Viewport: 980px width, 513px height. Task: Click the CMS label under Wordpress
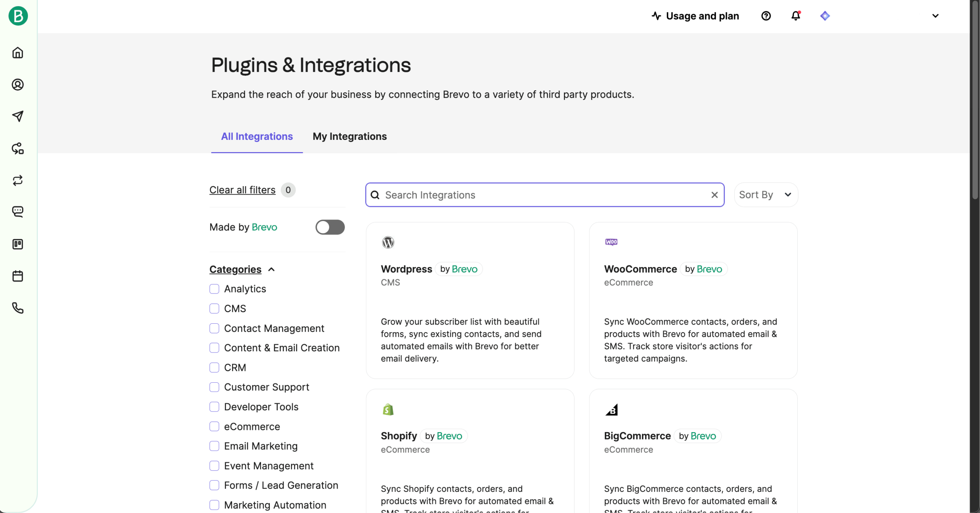tap(390, 282)
